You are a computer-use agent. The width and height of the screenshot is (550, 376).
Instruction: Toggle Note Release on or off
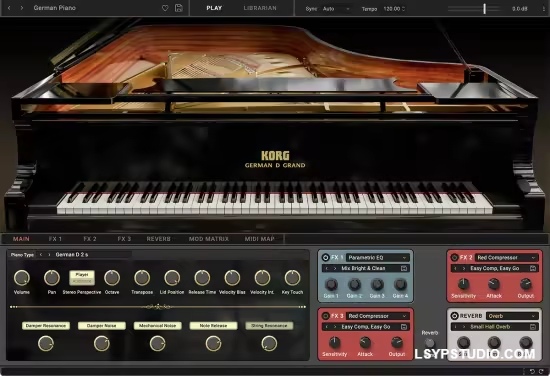213,326
